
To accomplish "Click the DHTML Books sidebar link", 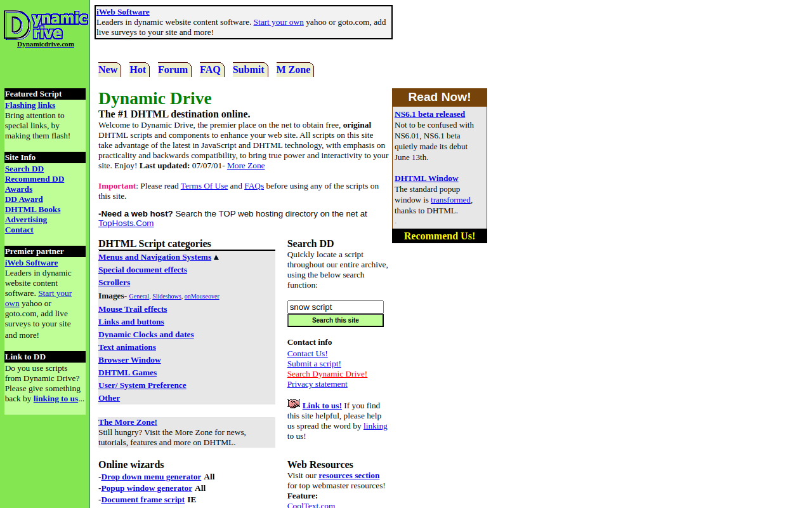I will coord(32,210).
